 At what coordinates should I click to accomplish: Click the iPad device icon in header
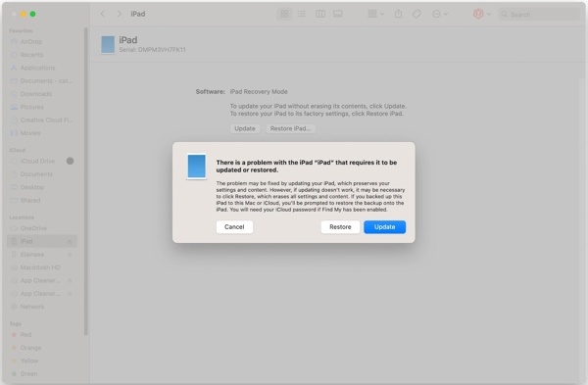coord(108,44)
